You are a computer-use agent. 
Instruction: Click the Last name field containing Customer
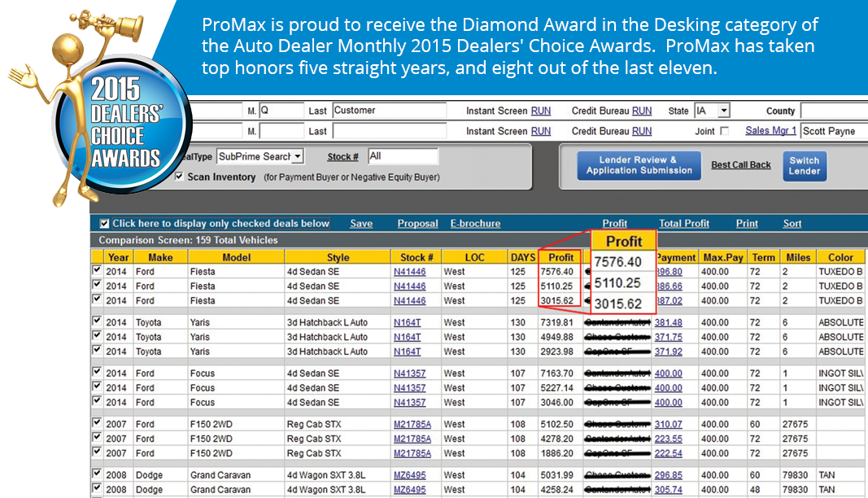(x=389, y=110)
